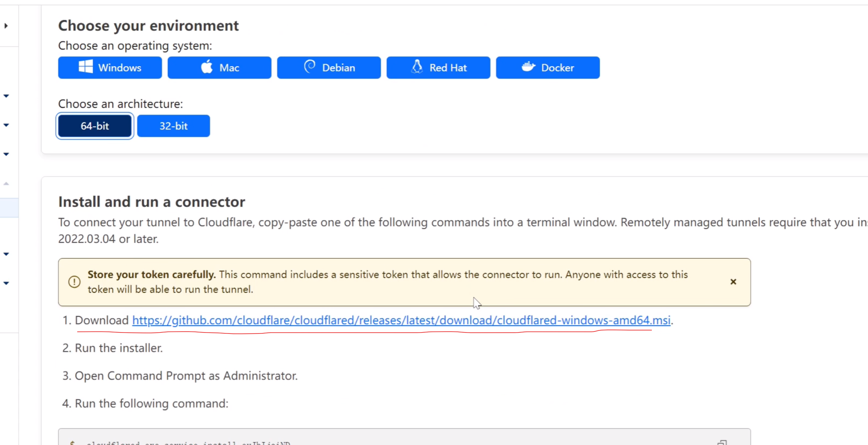Click 'Run the following command:' step text
Image resolution: width=868 pixels, height=445 pixels.
[152, 404]
